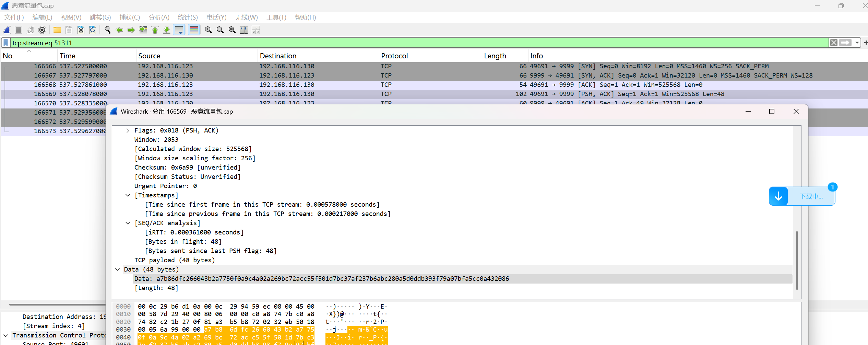This screenshot has width=868, height=345.
Task: Open the 跳转(G) menu
Action: pos(100,18)
